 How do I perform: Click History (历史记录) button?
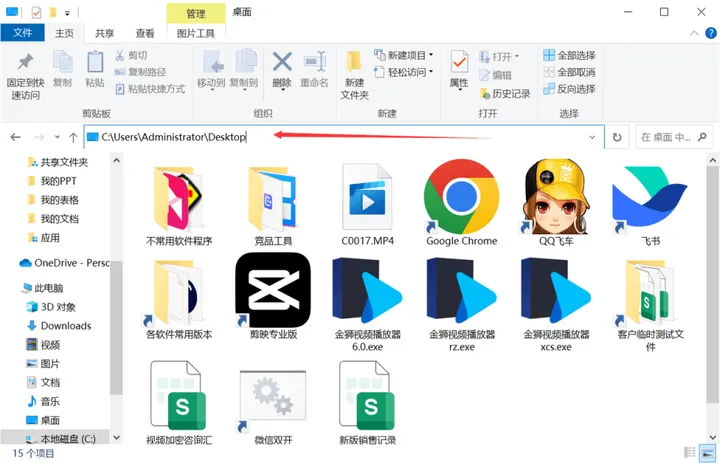(505, 94)
